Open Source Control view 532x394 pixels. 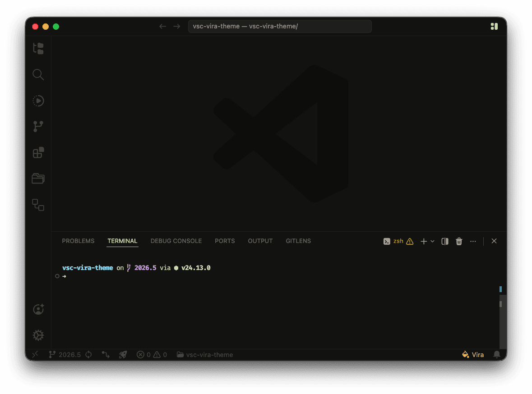click(x=38, y=127)
